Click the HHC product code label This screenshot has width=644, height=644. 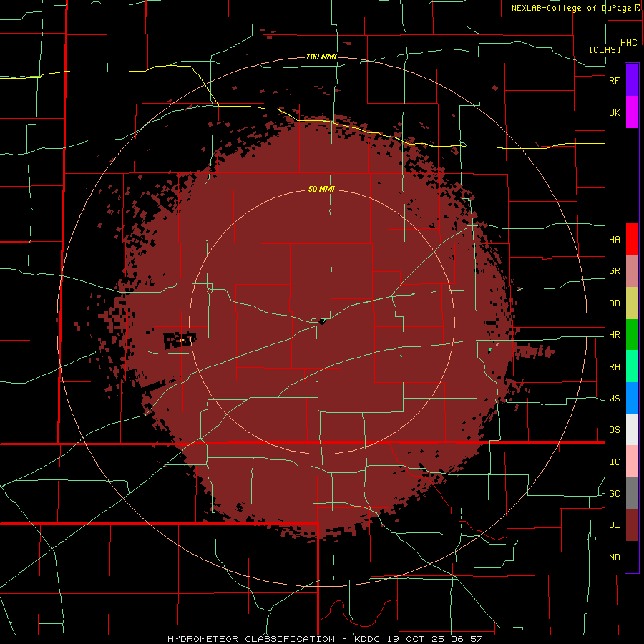point(628,43)
